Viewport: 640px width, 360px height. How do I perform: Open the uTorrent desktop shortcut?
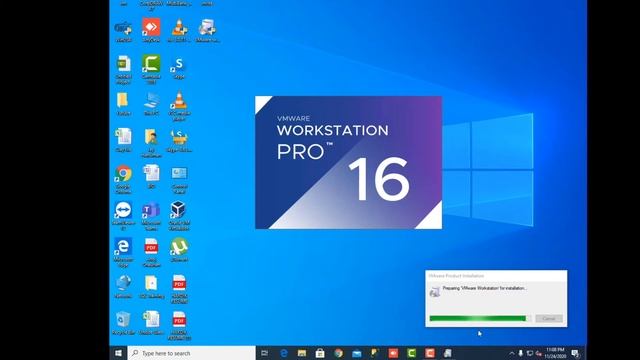tap(179, 249)
